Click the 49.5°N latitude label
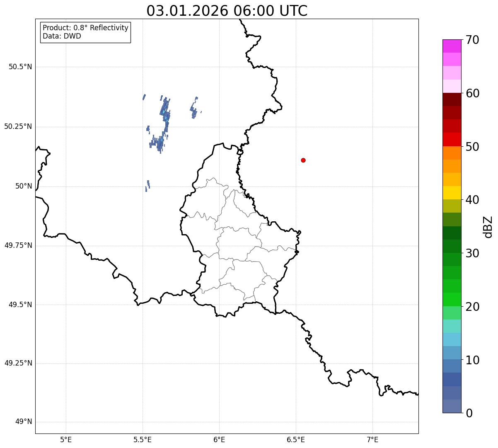The height and width of the screenshot is (448, 498). (20, 305)
